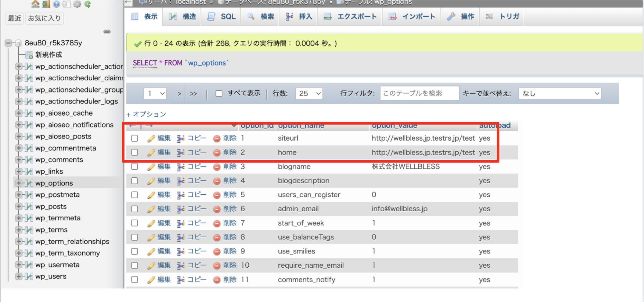Switch to the SQL tab
The width and height of the screenshot is (644, 302).
click(x=222, y=17)
